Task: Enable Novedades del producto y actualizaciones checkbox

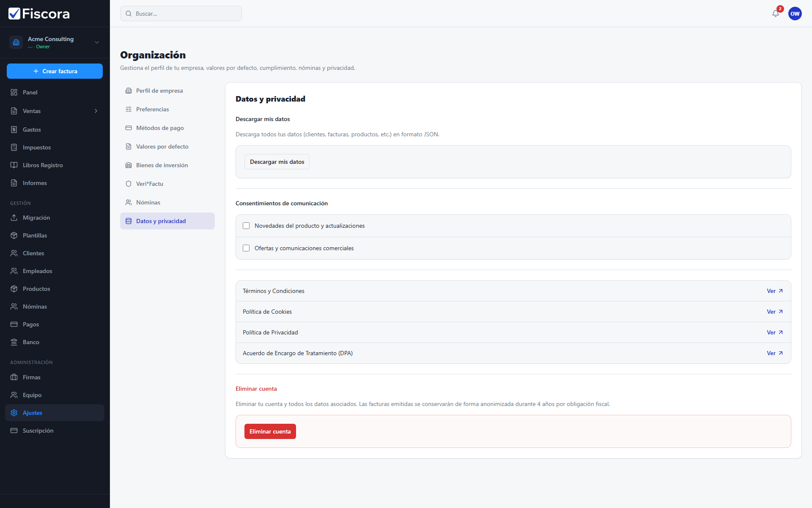Action: point(246,226)
